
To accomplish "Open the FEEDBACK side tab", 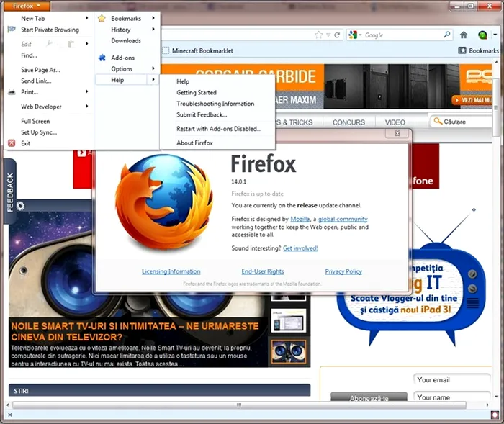I will pyautogui.click(x=10, y=192).
